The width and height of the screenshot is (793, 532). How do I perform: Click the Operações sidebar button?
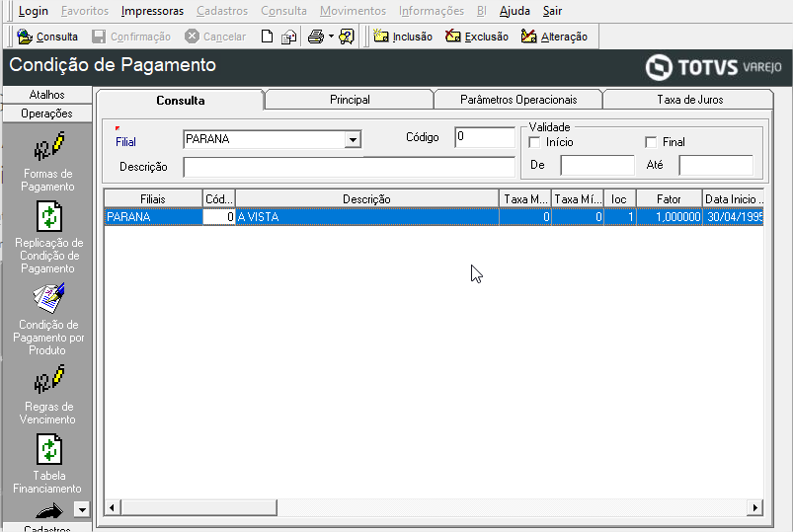(x=47, y=114)
